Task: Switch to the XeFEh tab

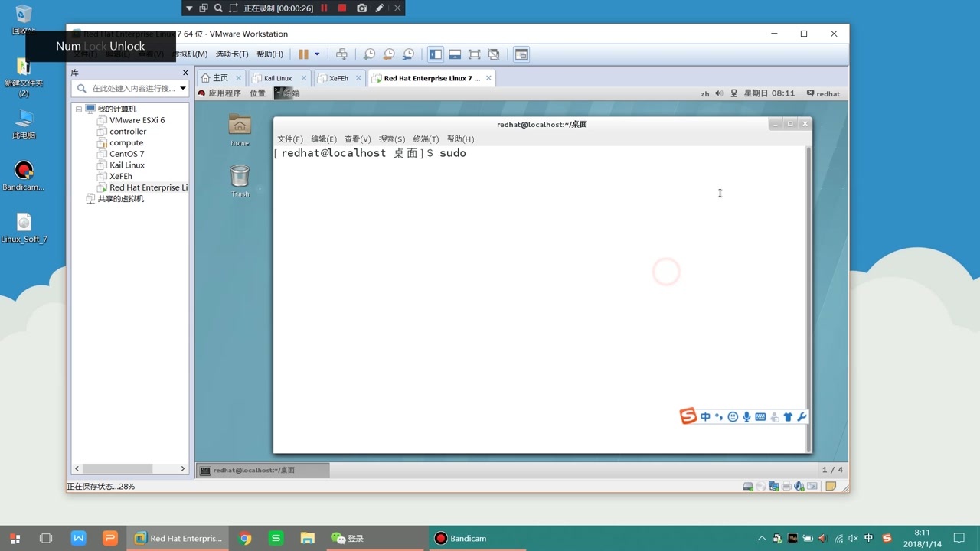Action: [x=338, y=78]
